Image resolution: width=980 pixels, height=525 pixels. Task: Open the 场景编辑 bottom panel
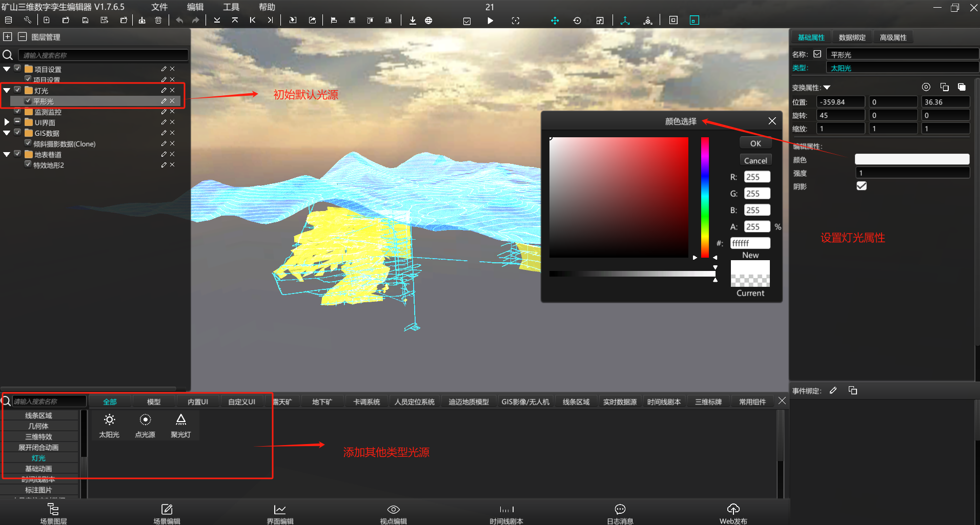[167, 513]
